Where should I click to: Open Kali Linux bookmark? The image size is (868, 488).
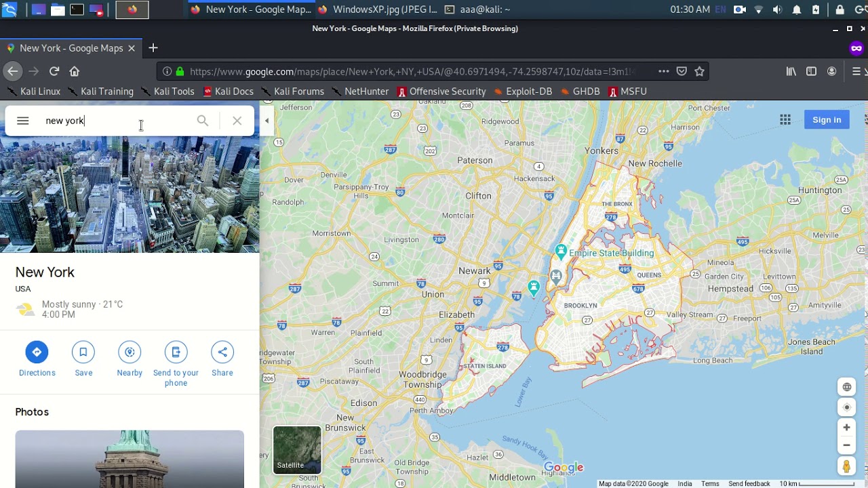click(x=34, y=91)
